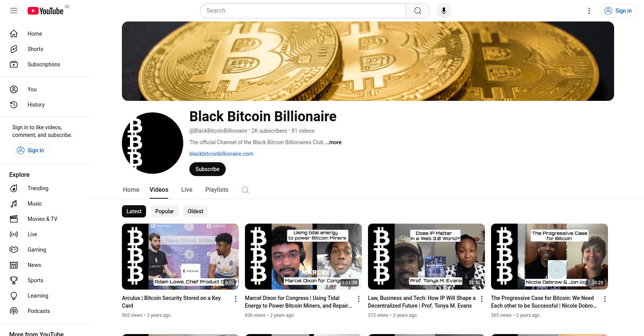Screen dimensions: 644x336
Task: Expand channel description with ...more
Action: click(333, 142)
